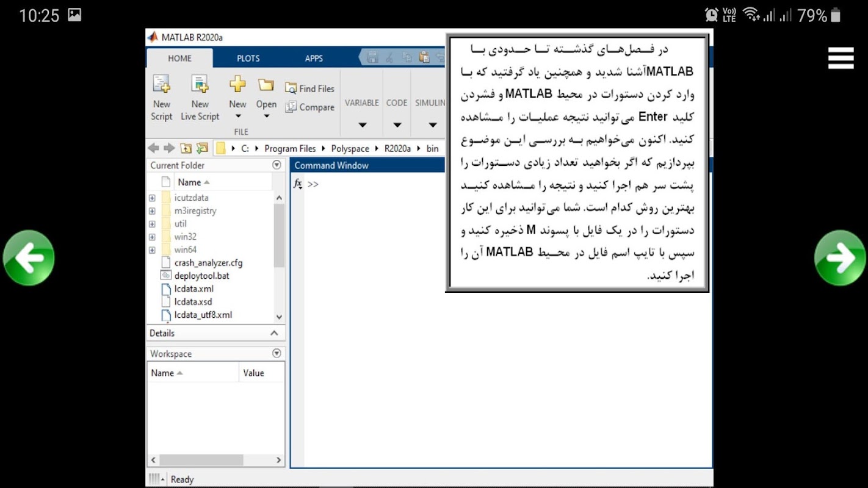Open the Current Folder panel actions menu

[277, 165]
